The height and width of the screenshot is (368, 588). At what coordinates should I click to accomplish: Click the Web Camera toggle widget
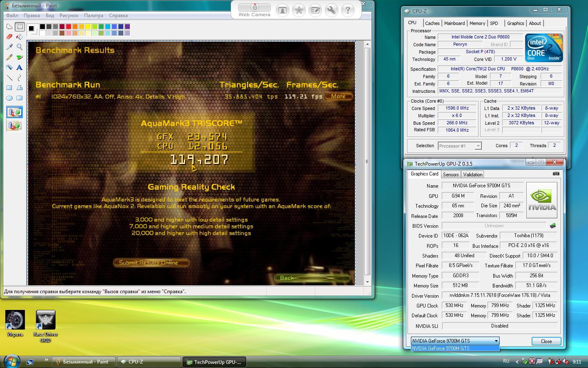click(x=254, y=7)
